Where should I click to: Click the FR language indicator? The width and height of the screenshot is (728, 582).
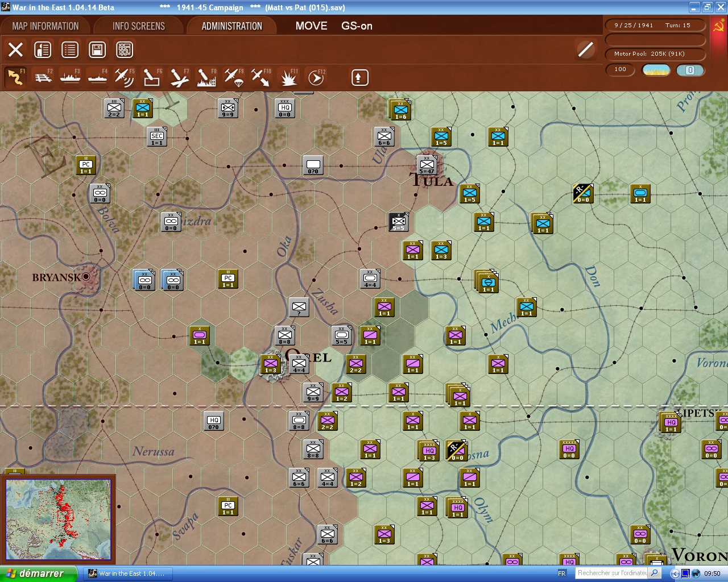point(562,573)
